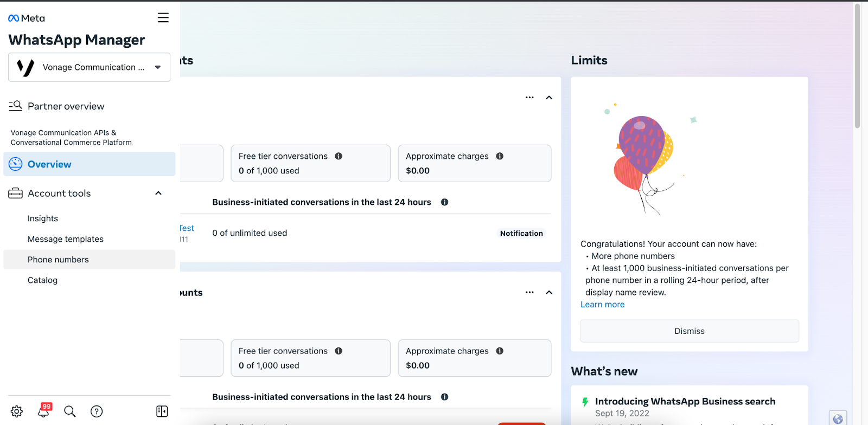This screenshot has height=425, width=868.
Task: Click the Overview gauge icon
Action: pos(16,164)
